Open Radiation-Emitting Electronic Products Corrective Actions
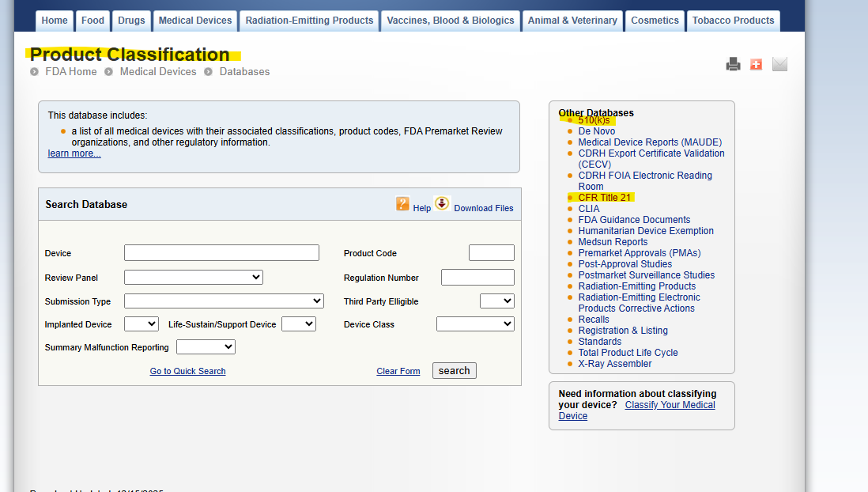This screenshot has height=492, width=868. click(640, 303)
